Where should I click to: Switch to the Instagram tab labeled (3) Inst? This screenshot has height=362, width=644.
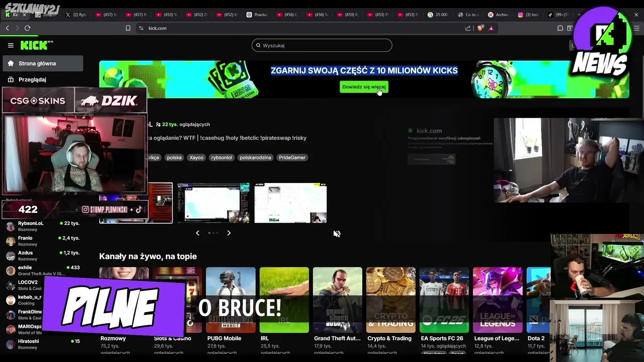point(529,15)
